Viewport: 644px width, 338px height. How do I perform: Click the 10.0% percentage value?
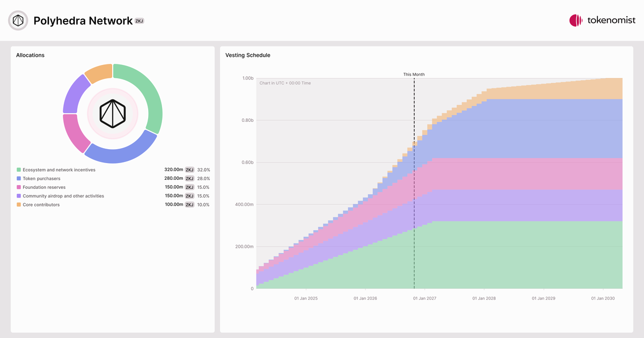(203, 204)
